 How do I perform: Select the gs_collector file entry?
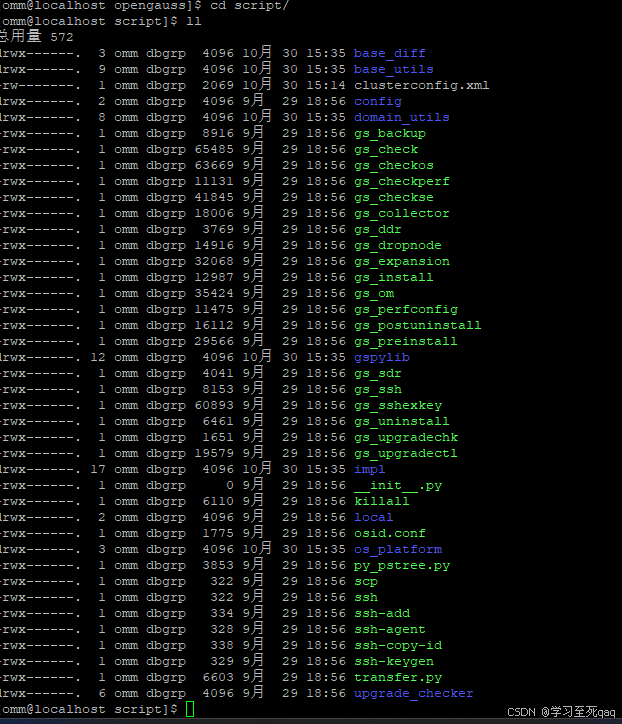(x=401, y=213)
